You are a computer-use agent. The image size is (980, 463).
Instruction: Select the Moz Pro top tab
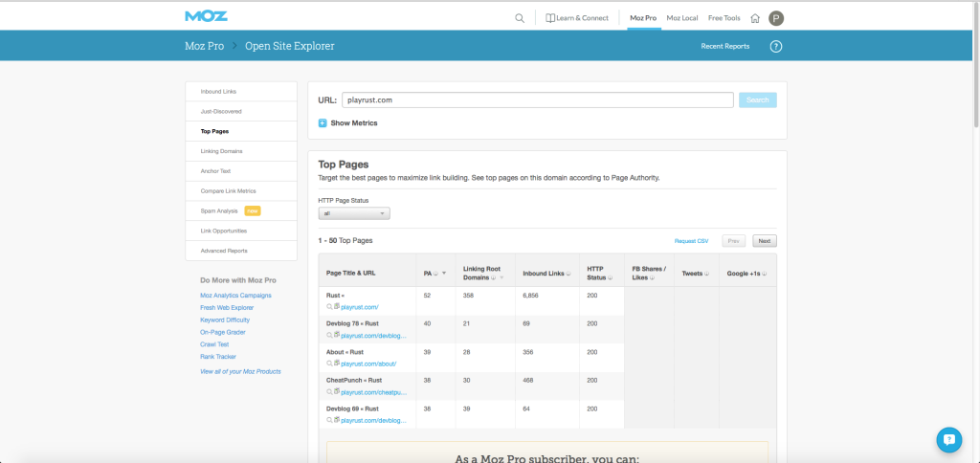click(643, 18)
